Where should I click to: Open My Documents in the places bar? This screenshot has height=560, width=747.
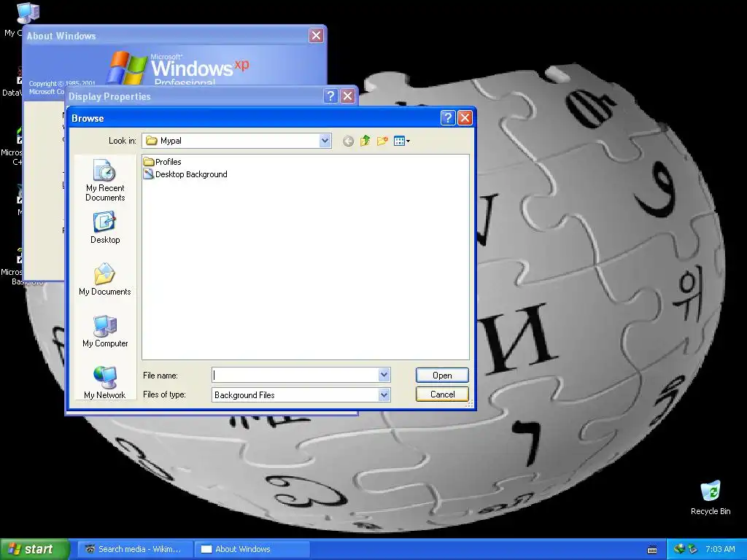(x=105, y=279)
